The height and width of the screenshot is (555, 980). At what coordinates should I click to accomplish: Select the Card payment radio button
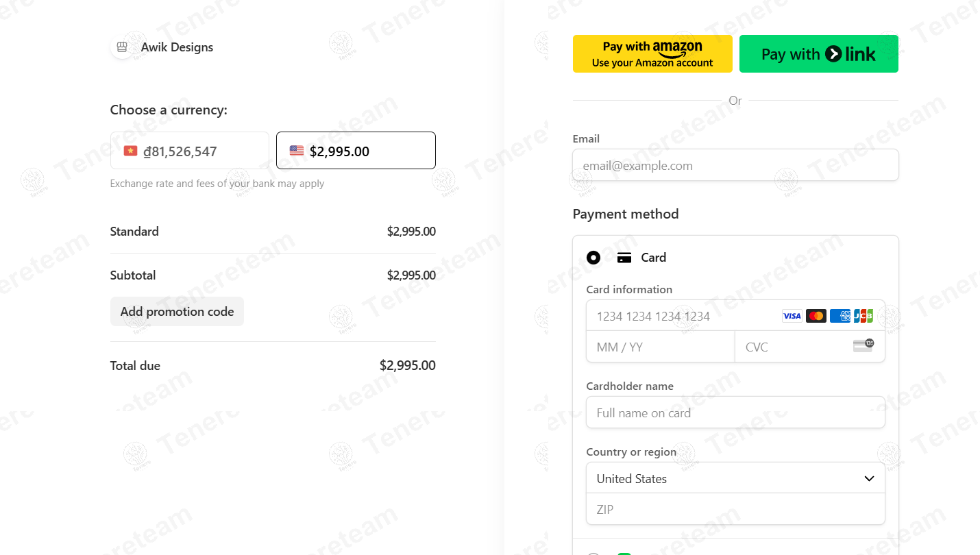593,258
